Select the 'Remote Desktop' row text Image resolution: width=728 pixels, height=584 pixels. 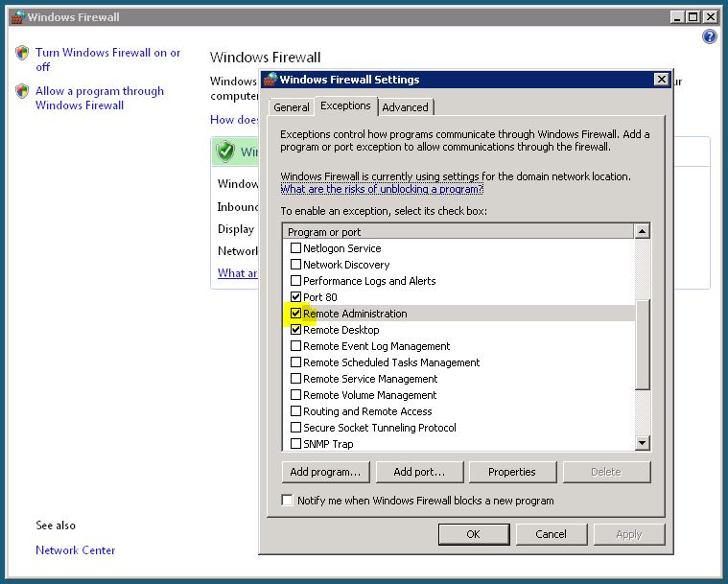pyautogui.click(x=341, y=330)
